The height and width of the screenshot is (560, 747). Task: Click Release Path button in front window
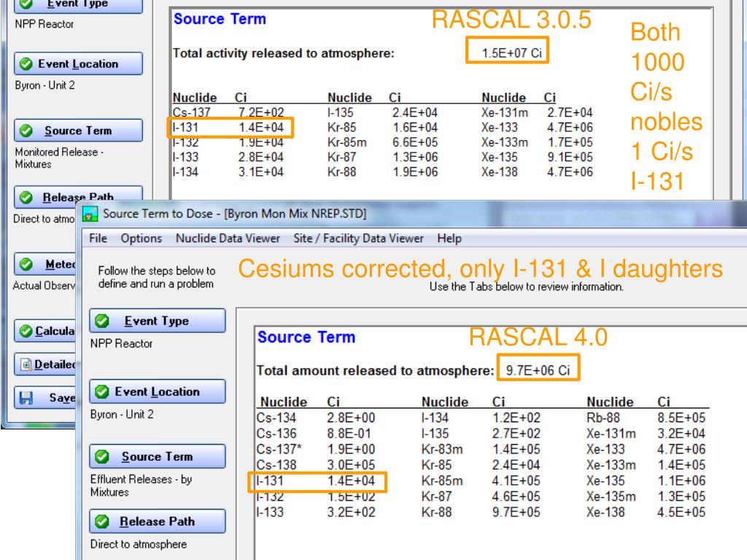tap(158, 521)
